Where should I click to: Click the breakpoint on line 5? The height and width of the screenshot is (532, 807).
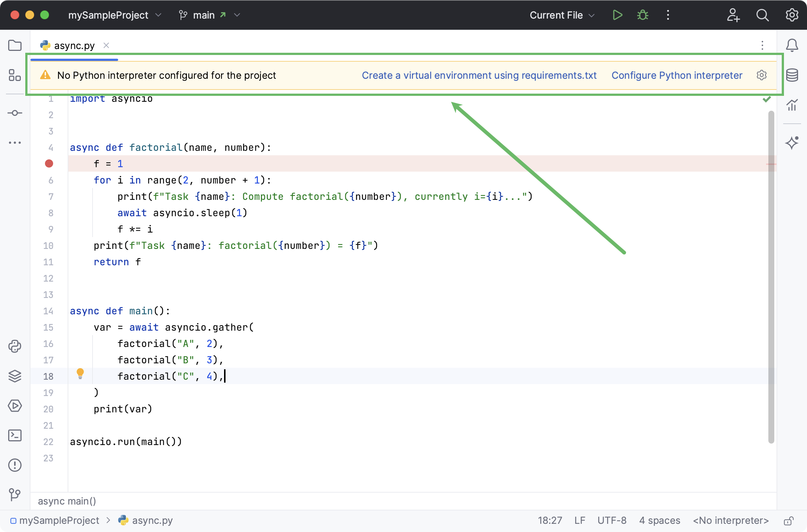tap(49, 163)
